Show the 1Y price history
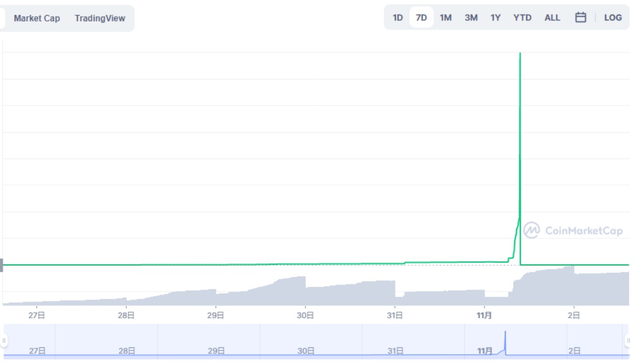 [x=496, y=18]
